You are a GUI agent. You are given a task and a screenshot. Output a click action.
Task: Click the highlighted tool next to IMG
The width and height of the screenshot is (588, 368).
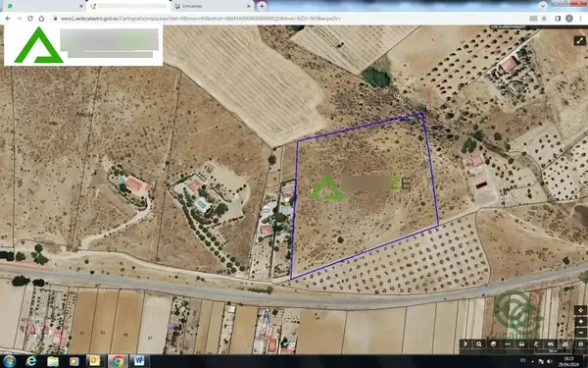click(565, 344)
